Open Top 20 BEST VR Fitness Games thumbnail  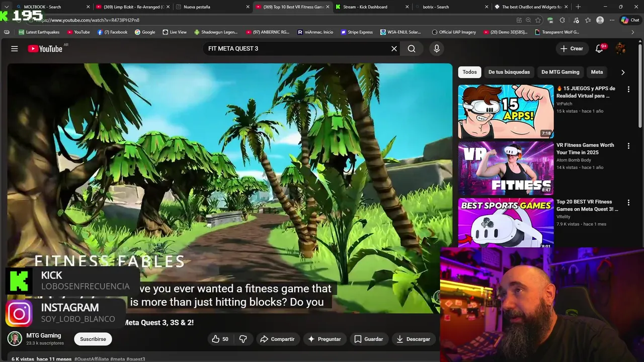tap(506, 223)
